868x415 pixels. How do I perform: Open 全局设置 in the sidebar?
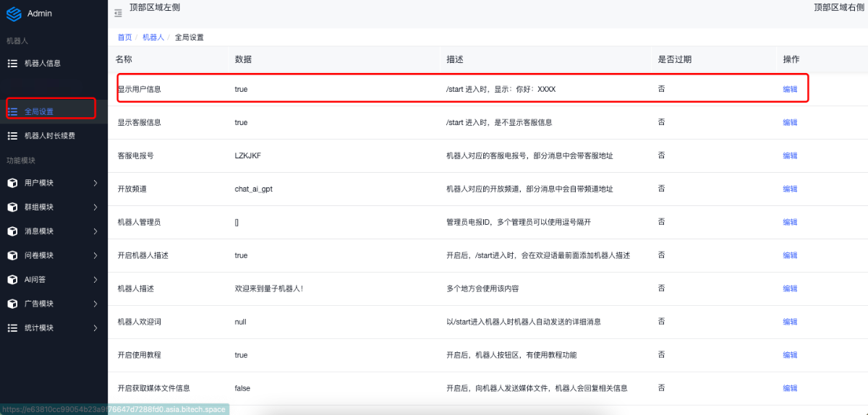39,112
